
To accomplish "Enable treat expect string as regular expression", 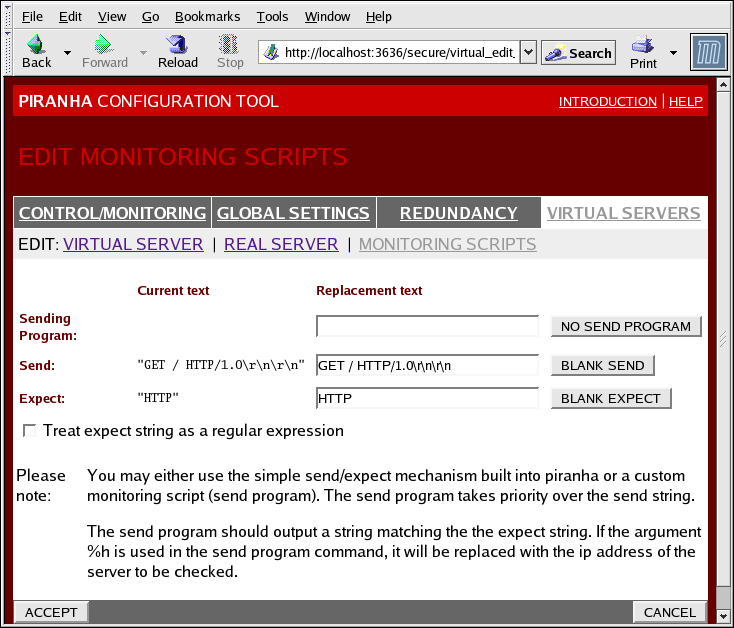I will tap(30, 431).
